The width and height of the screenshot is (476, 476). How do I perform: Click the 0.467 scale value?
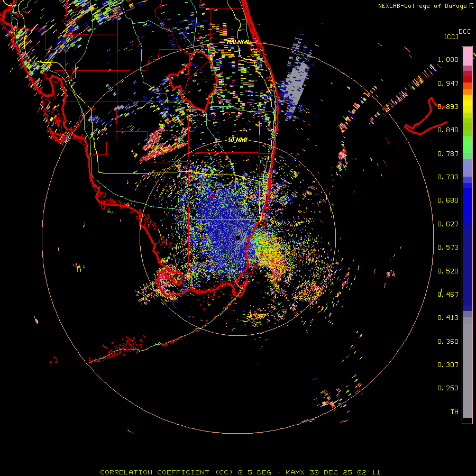448,295
